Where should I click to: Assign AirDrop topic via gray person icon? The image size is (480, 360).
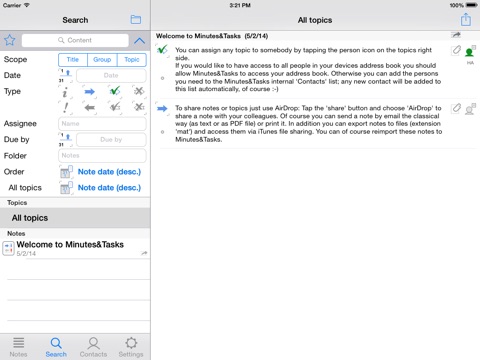click(470, 109)
